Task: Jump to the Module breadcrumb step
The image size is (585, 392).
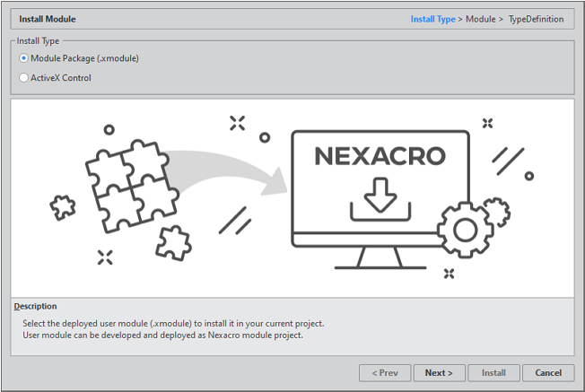Action: pos(481,19)
